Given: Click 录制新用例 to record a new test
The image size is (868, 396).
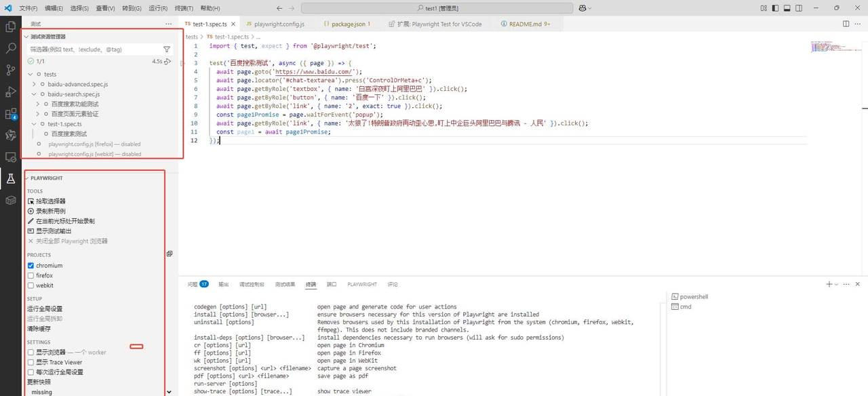Looking at the screenshot, I should [50, 211].
